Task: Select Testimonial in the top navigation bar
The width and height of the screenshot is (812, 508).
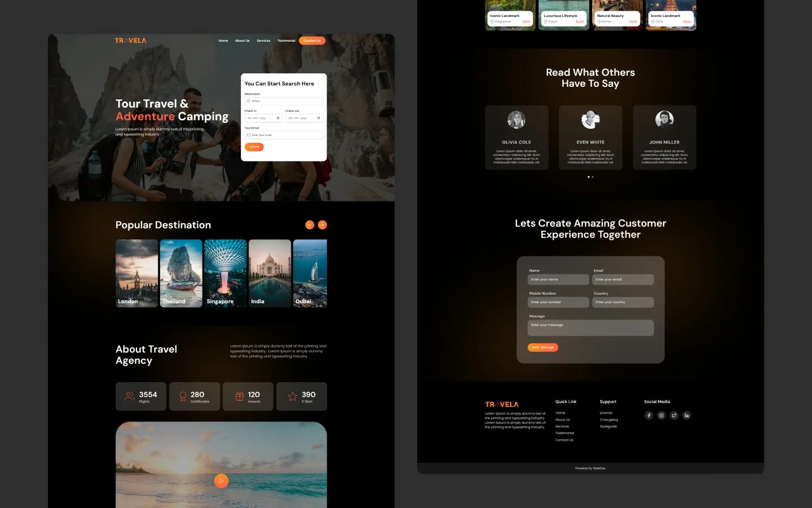Action: point(286,41)
